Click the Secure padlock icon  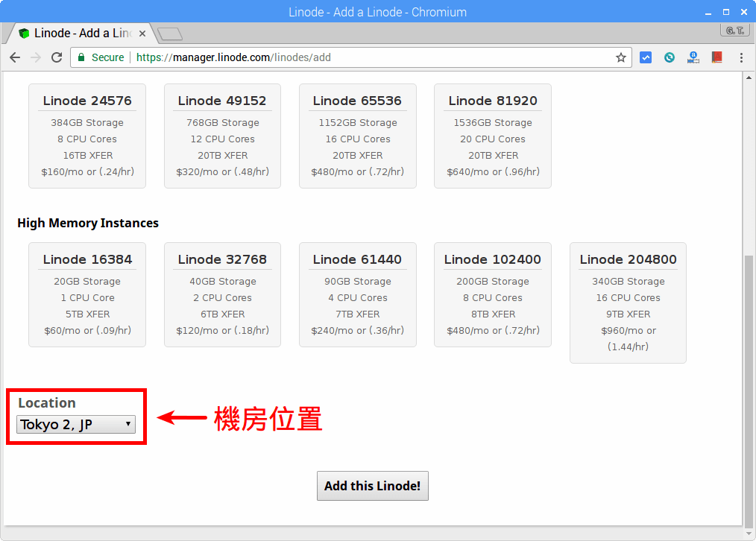84,57
